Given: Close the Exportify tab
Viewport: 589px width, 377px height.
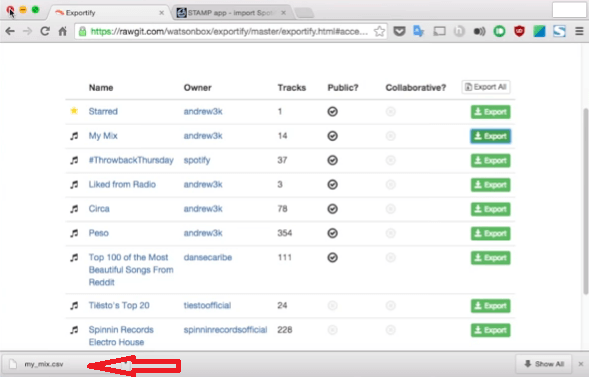Looking at the screenshot, I should [x=162, y=13].
